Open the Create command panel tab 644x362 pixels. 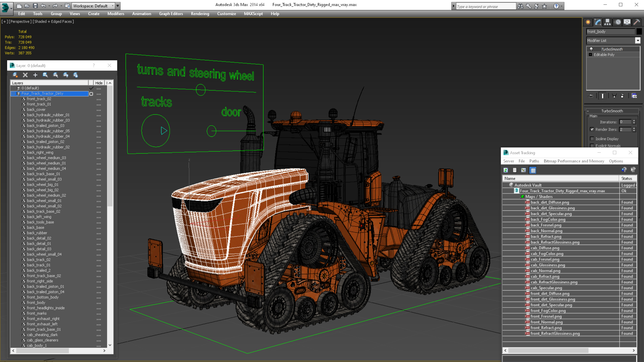(x=588, y=22)
